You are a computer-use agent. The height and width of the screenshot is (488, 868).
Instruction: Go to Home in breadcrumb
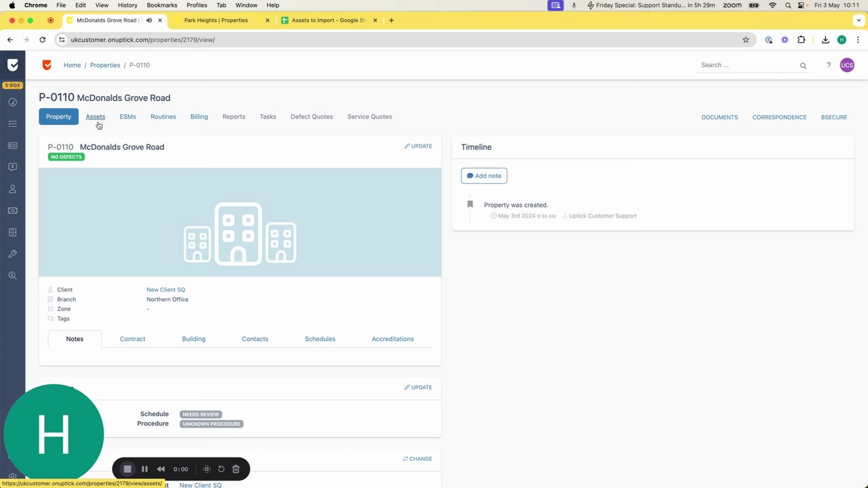coord(72,65)
